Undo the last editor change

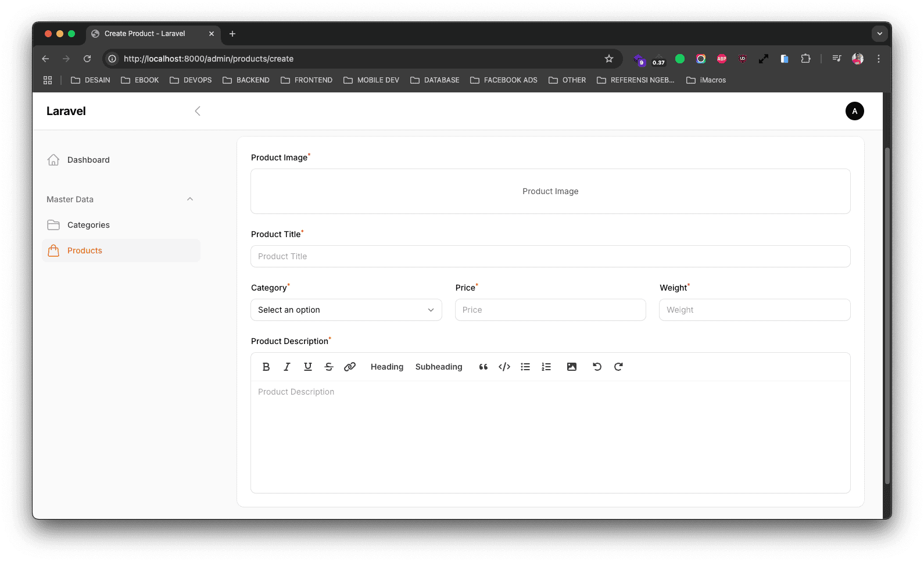pos(597,367)
